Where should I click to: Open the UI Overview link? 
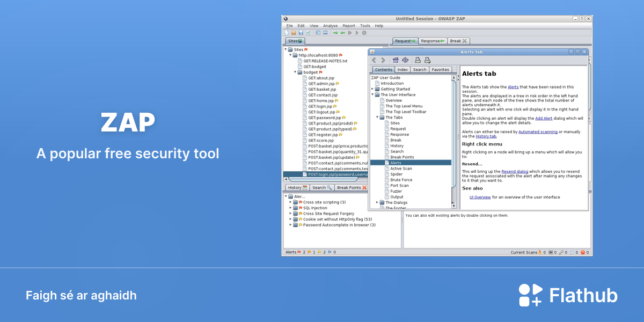(480, 197)
